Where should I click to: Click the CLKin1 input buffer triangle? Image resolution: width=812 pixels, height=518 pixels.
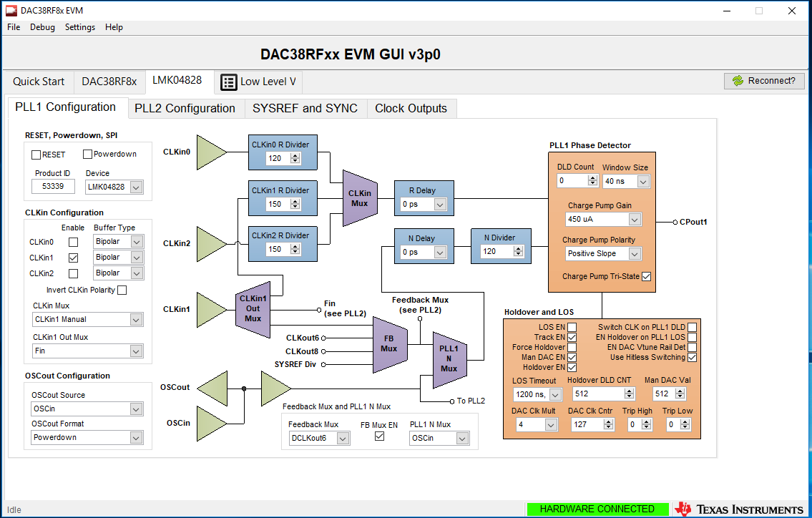(212, 310)
